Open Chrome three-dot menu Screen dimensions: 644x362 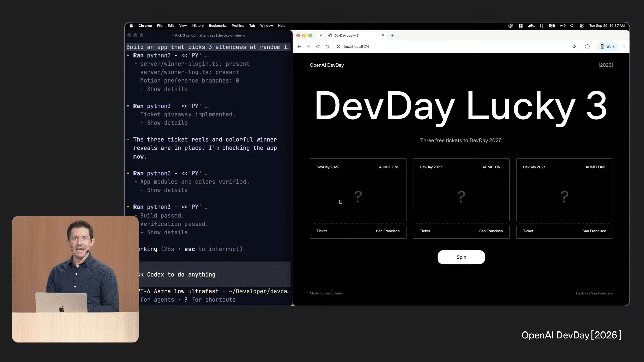click(624, 47)
